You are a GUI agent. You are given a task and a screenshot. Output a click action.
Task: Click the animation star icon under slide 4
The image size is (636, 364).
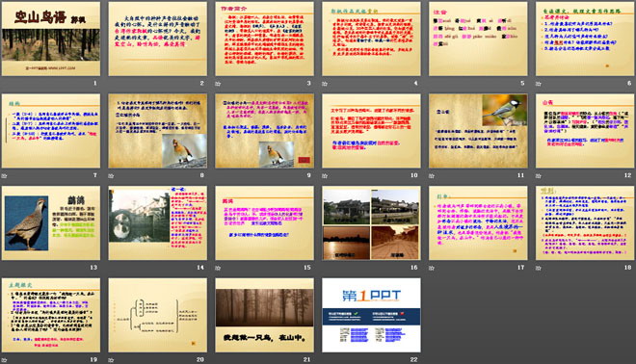(325, 84)
